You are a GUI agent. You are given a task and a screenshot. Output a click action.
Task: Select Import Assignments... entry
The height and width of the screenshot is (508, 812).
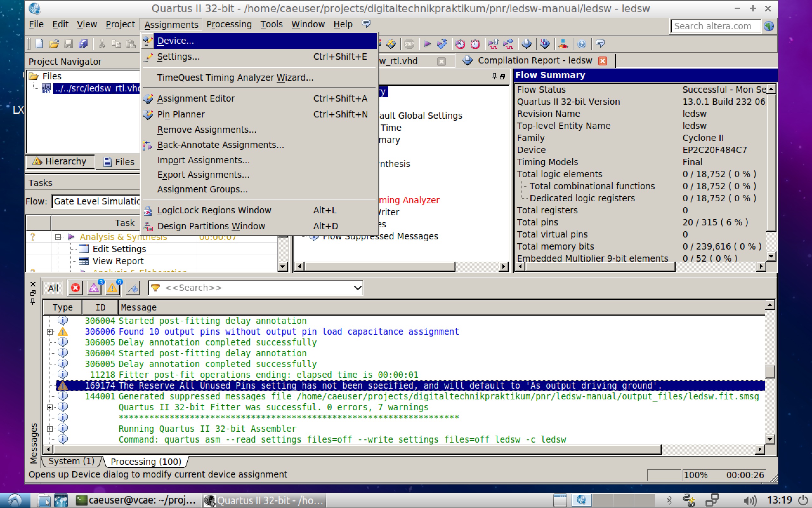tap(259, 160)
